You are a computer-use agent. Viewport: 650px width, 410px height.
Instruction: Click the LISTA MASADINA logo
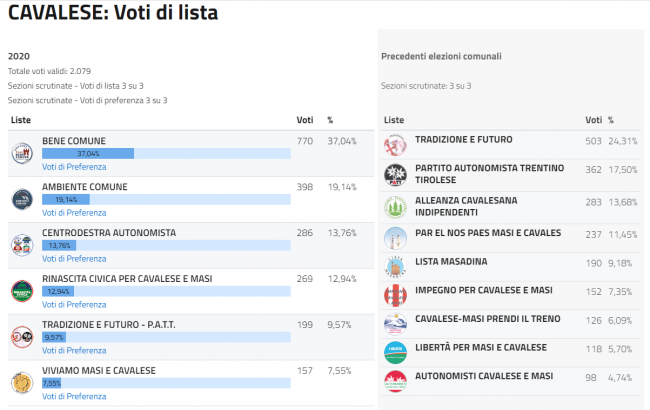(395, 266)
